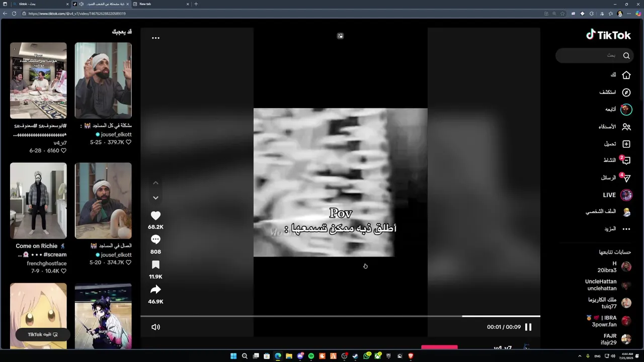Open الملف الشخصي profile page
Viewport: 644px width, 362px height.
point(608,212)
